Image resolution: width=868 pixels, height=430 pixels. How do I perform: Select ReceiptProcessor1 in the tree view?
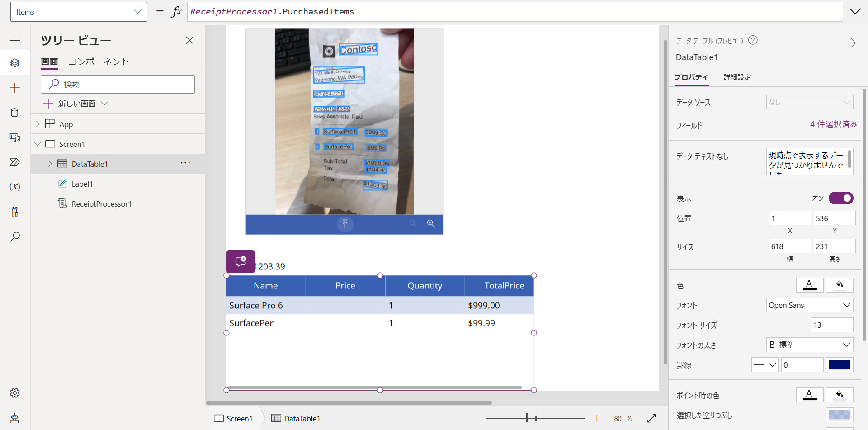pos(101,203)
